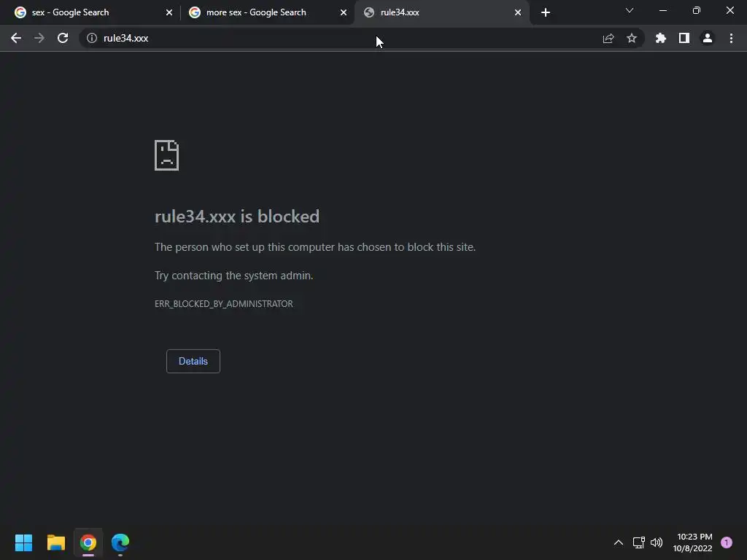Open Microsoft Edge from taskbar
This screenshot has height=560, width=747.
point(120,542)
